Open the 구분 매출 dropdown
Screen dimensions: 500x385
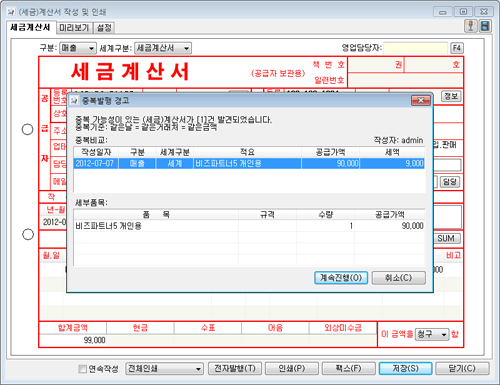tap(78, 48)
